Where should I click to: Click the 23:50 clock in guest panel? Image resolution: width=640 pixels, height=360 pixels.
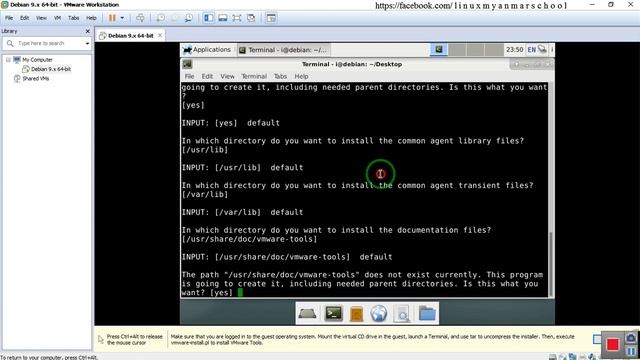(x=514, y=49)
